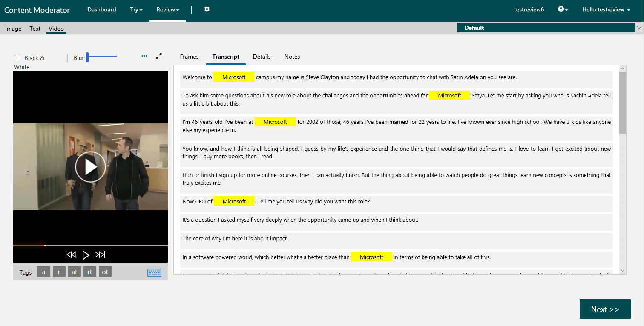644x326 pixels.
Task: Open the help question-mark icon
Action: (561, 9)
